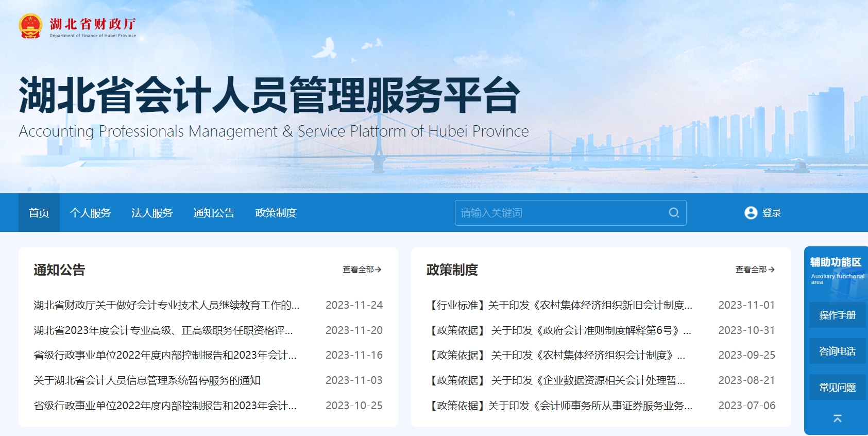Open the 个人服务 menu item
Viewport: 868px width, 436px height.
click(90, 213)
